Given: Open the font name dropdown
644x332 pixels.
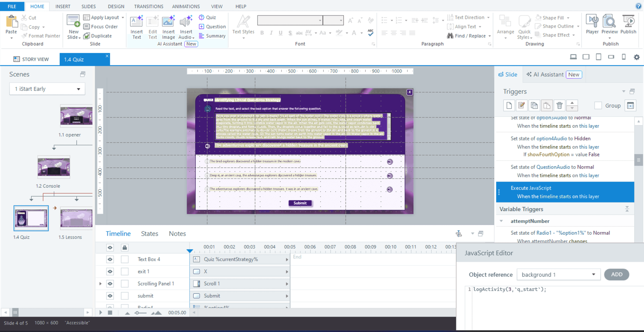Looking at the screenshot, I should (320, 20).
